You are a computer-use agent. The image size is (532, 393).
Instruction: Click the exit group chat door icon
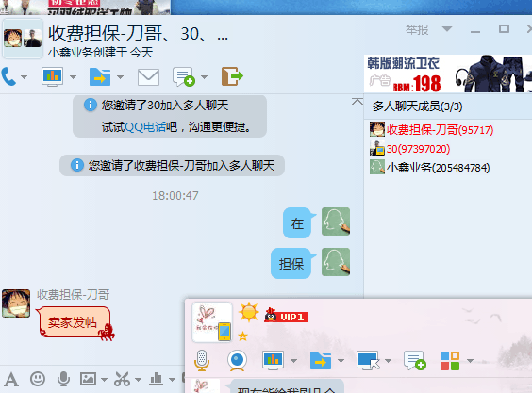pos(232,76)
